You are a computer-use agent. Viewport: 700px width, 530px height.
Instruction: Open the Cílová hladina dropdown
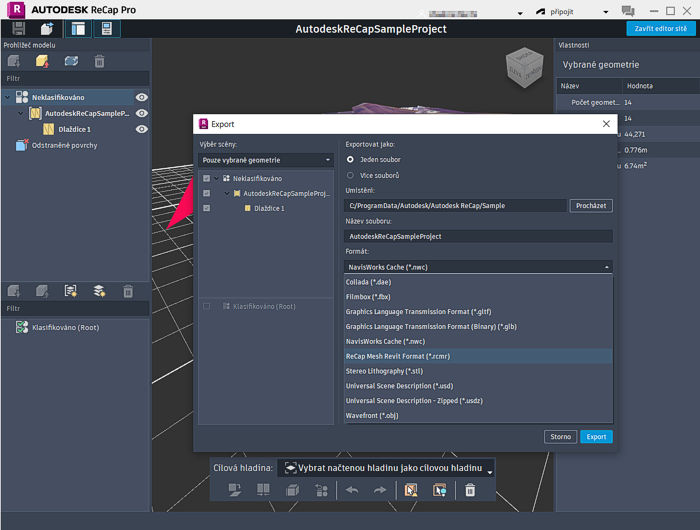pos(386,468)
